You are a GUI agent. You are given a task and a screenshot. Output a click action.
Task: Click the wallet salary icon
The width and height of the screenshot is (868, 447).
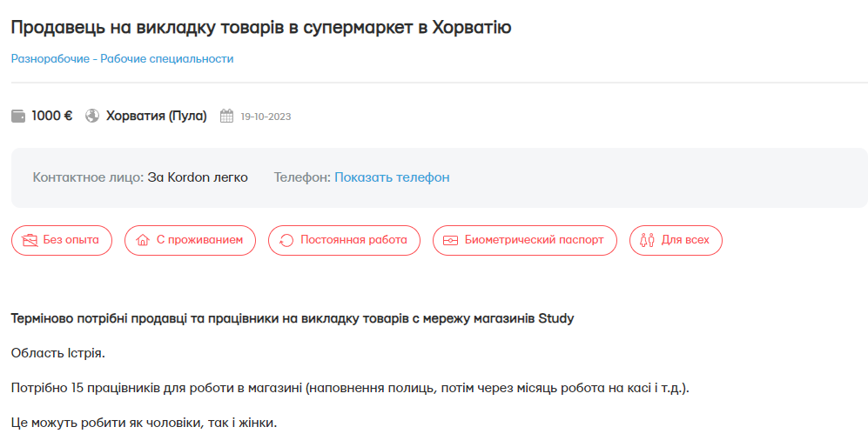tap(18, 116)
